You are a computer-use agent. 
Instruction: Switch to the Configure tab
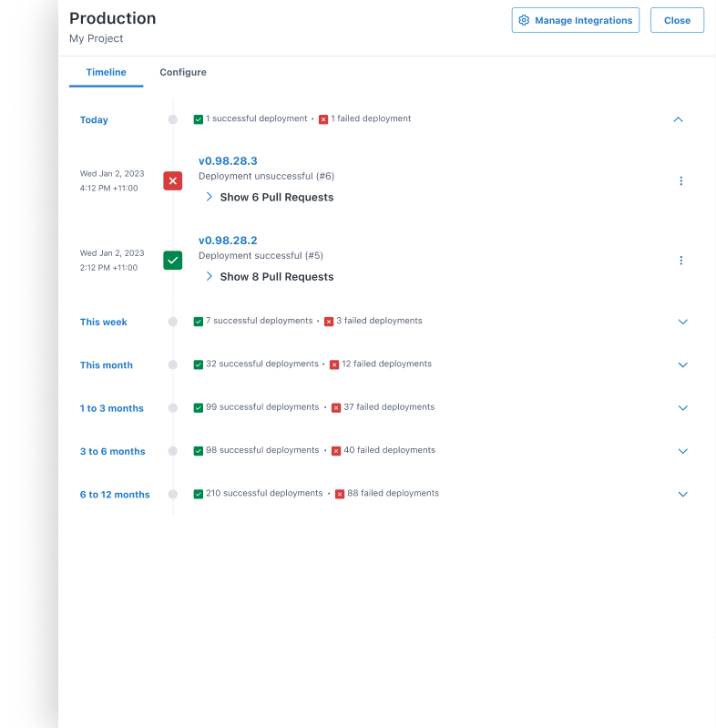pos(183,72)
